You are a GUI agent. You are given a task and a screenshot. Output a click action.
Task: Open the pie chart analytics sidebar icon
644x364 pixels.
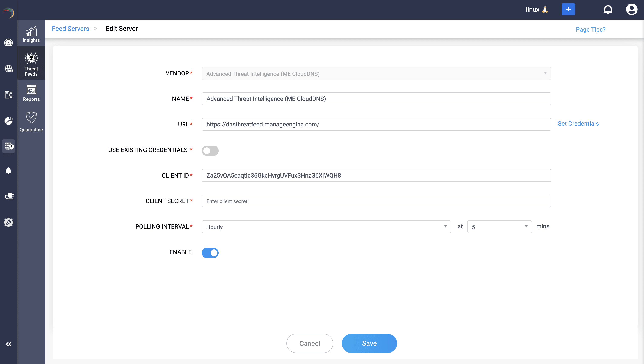(x=9, y=120)
